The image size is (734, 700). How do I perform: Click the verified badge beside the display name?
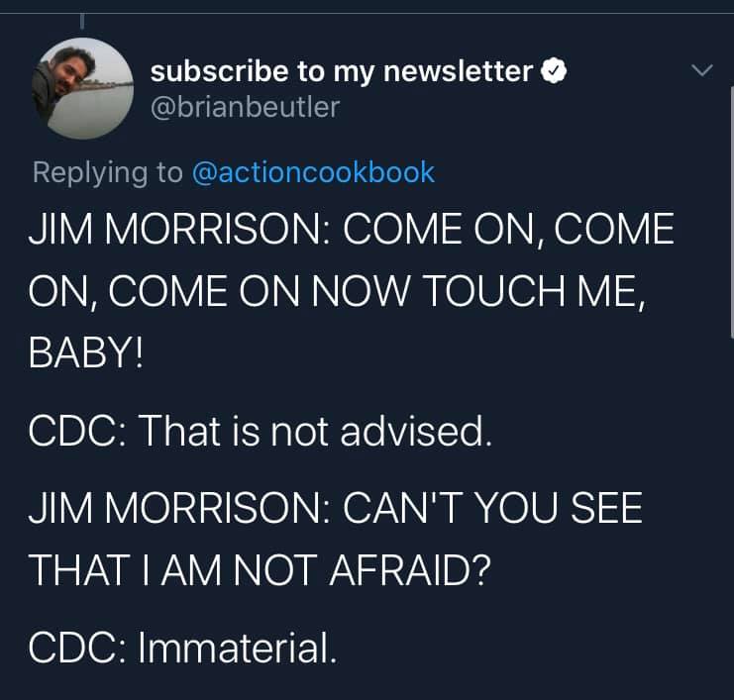point(554,72)
